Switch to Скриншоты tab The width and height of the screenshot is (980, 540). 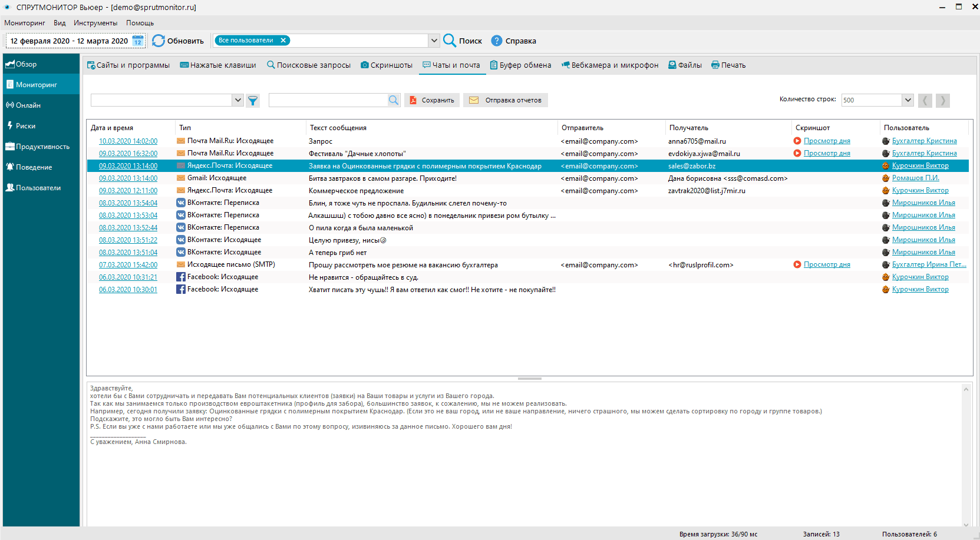[x=387, y=65]
